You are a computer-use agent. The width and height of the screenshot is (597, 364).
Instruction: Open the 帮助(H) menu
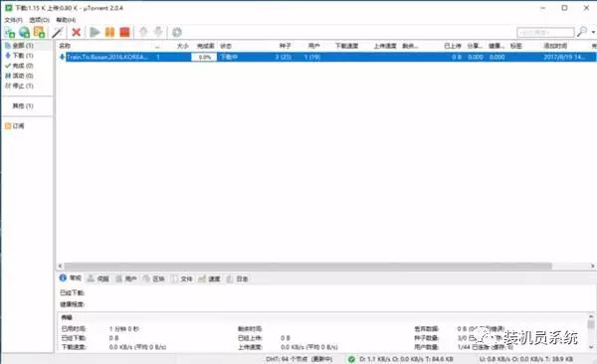66,20
